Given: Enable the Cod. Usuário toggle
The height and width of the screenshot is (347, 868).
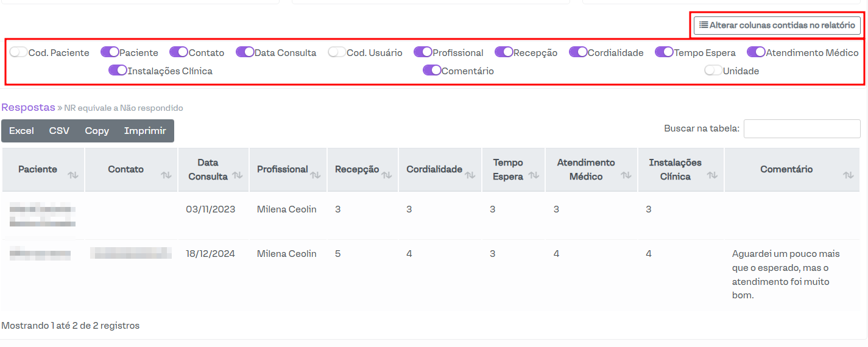Looking at the screenshot, I should coord(337,52).
